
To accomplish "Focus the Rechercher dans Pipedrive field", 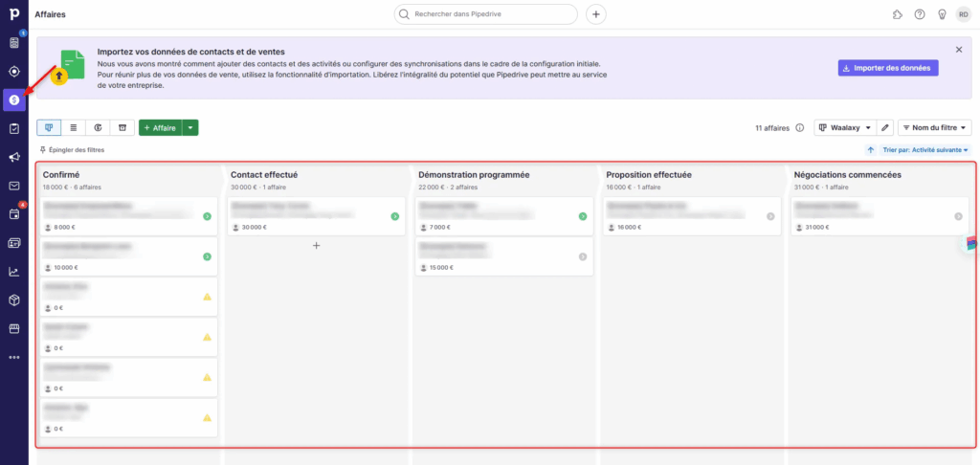I will point(485,14).
